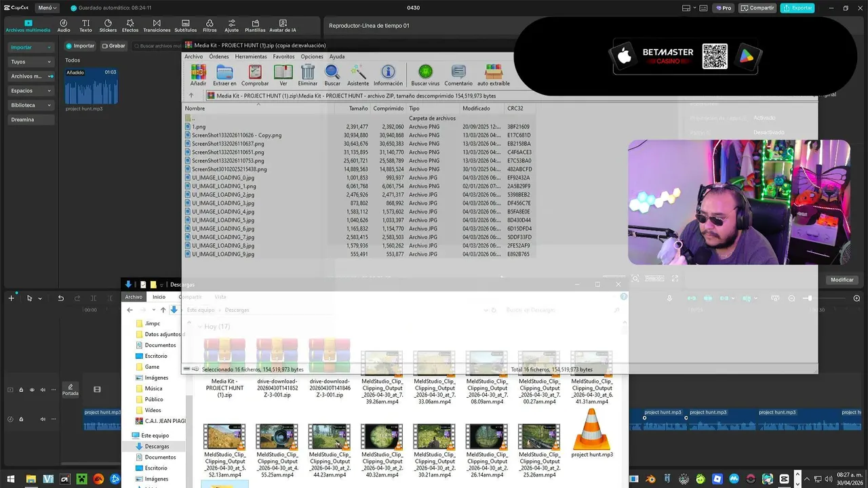Click the Grabar button in CapCut
Image resolution: width=868 pixels, height=488 pixels.
point(113,46)
